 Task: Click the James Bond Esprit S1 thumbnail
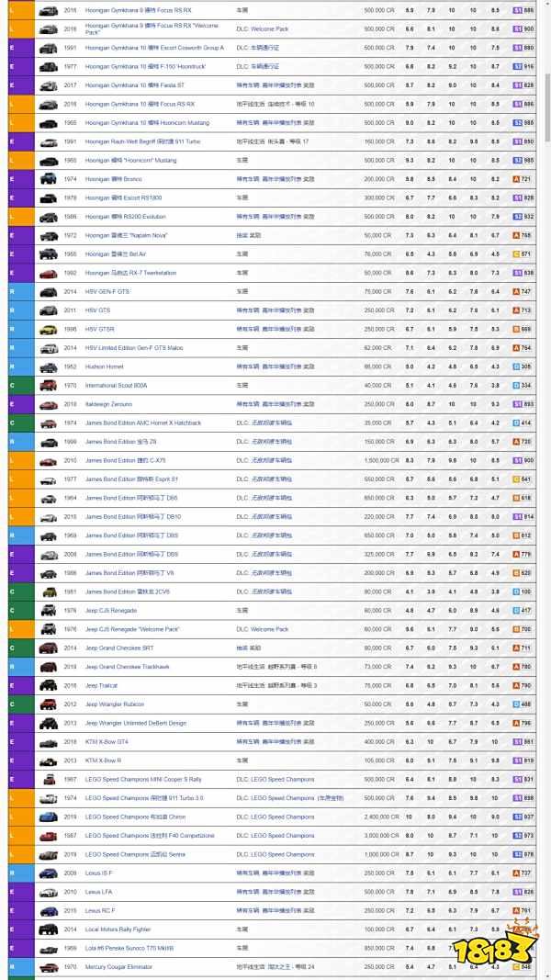(48, 479)
